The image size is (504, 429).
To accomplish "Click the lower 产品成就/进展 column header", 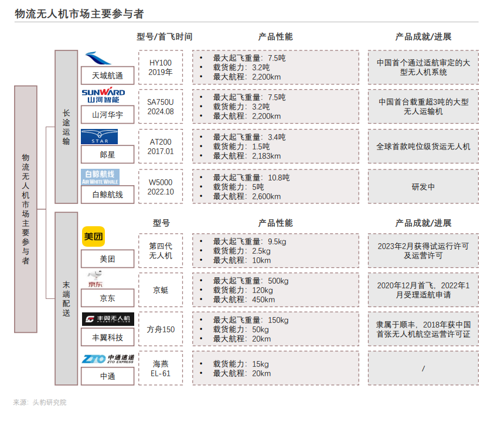I will (x=423, y=223).
